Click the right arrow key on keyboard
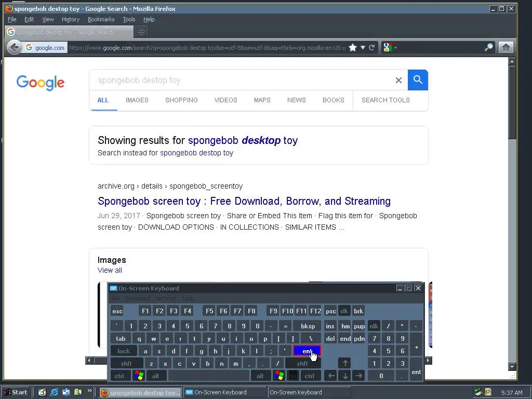532x399 pixels. pos(358,376)
